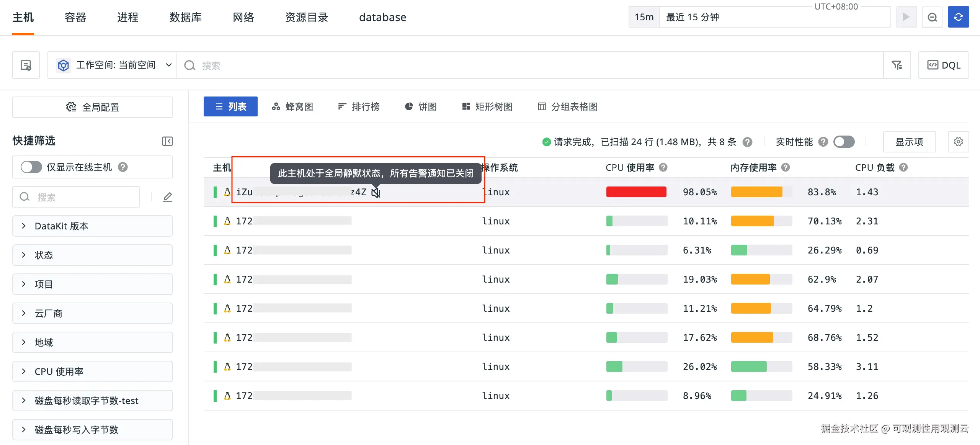
Task: Switch to the 蜂窝图 view
Action: [x=293, y=107]
